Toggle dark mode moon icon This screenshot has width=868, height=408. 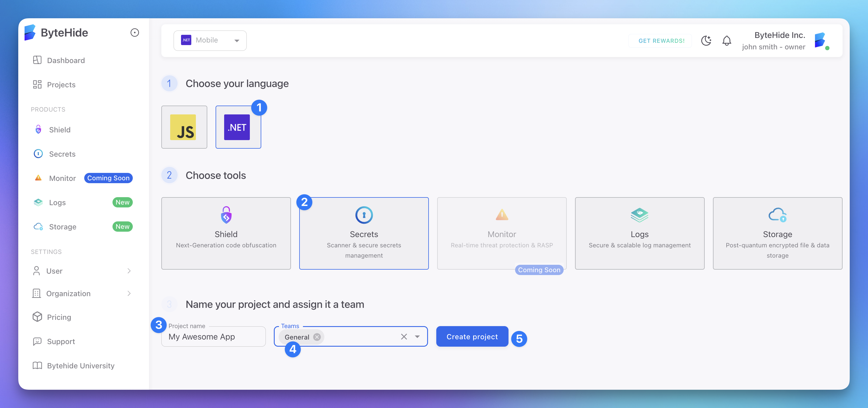tap(706, 41)
